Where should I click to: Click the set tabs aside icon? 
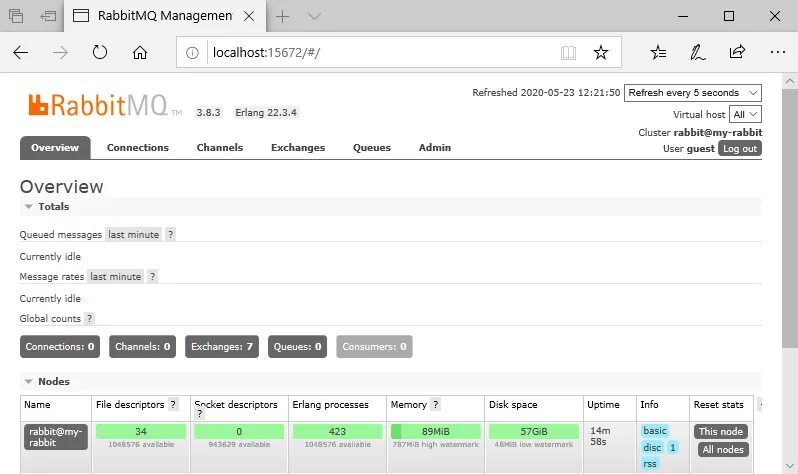(x=48, y=16)
